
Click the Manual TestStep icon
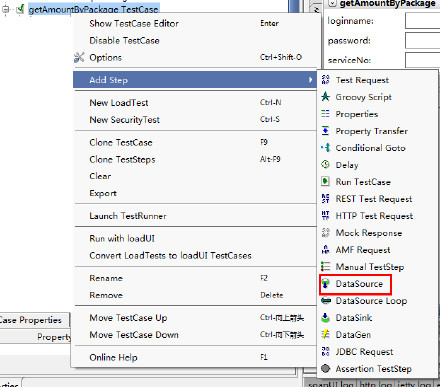[x=325, y=267]
